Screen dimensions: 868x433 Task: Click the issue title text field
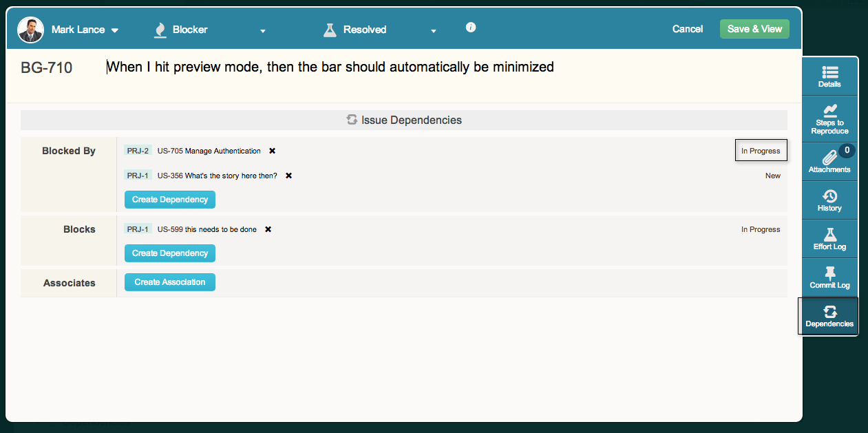pos(330,67)
